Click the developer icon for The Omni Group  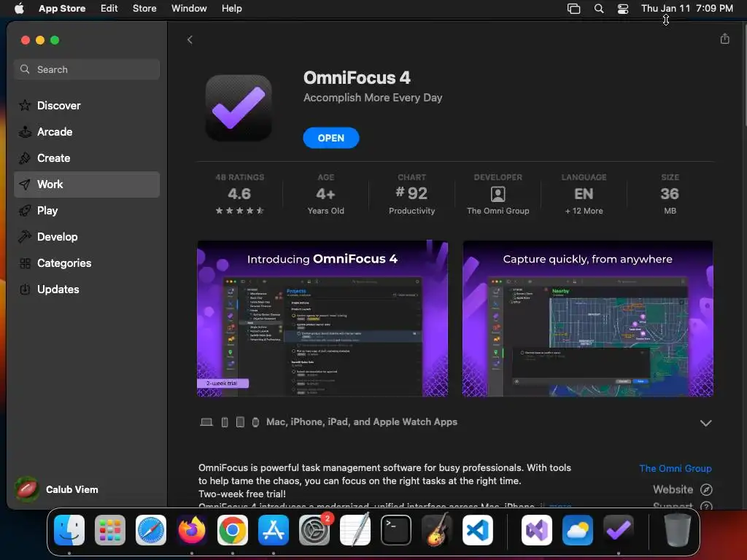(498, 194)
